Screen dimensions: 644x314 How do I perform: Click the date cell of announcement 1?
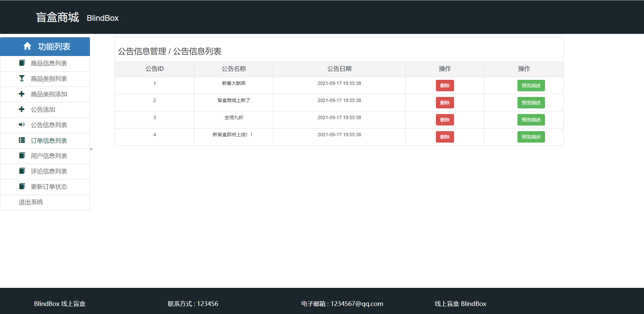(x=339, y=86)
